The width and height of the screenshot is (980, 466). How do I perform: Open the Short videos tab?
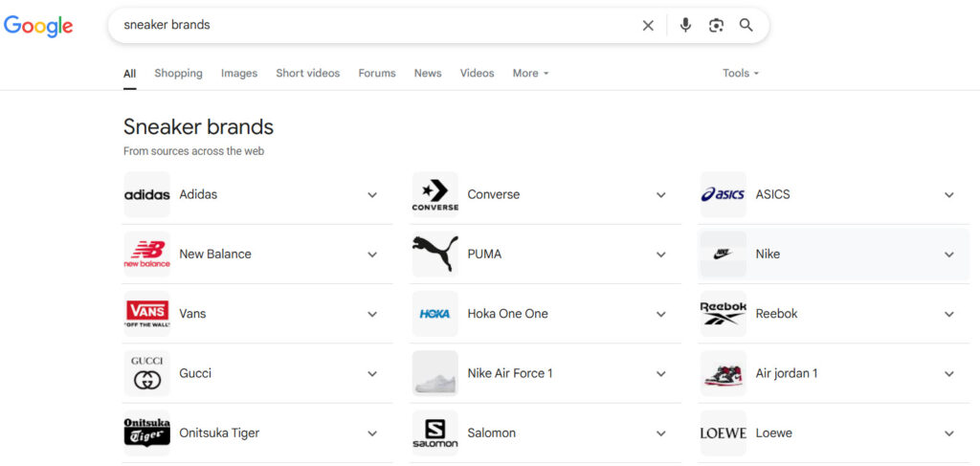tap(307, 73)
